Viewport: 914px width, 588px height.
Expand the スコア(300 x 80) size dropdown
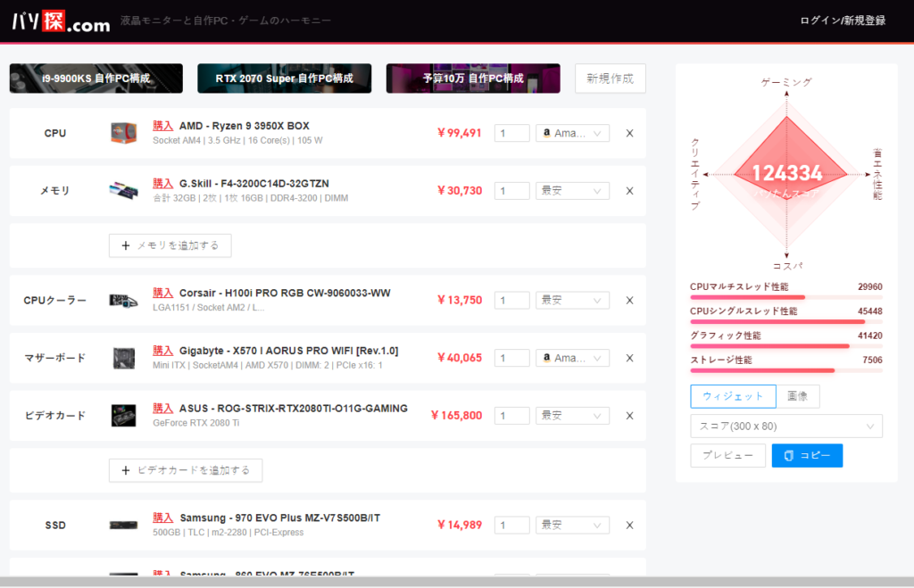coord(786,426)
